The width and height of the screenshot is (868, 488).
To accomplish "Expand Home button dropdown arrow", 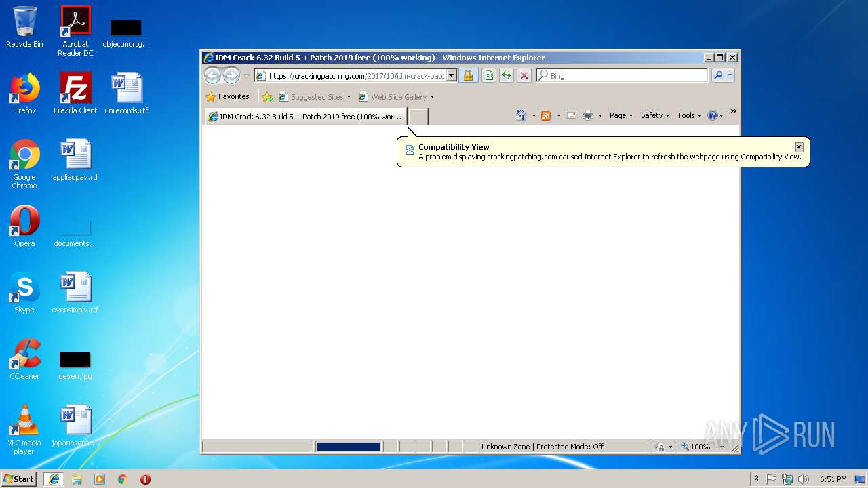I will point(534,115).
